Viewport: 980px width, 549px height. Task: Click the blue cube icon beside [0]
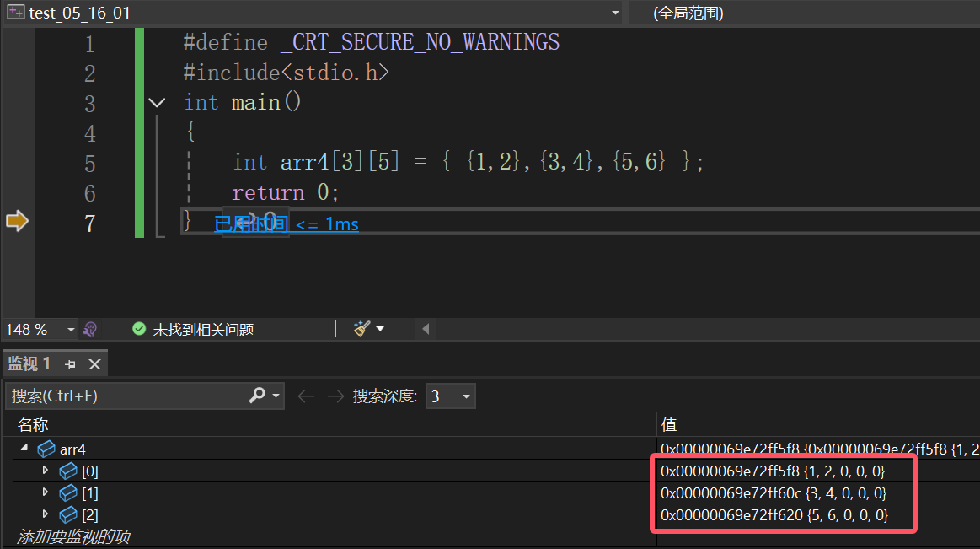(68, 471)
